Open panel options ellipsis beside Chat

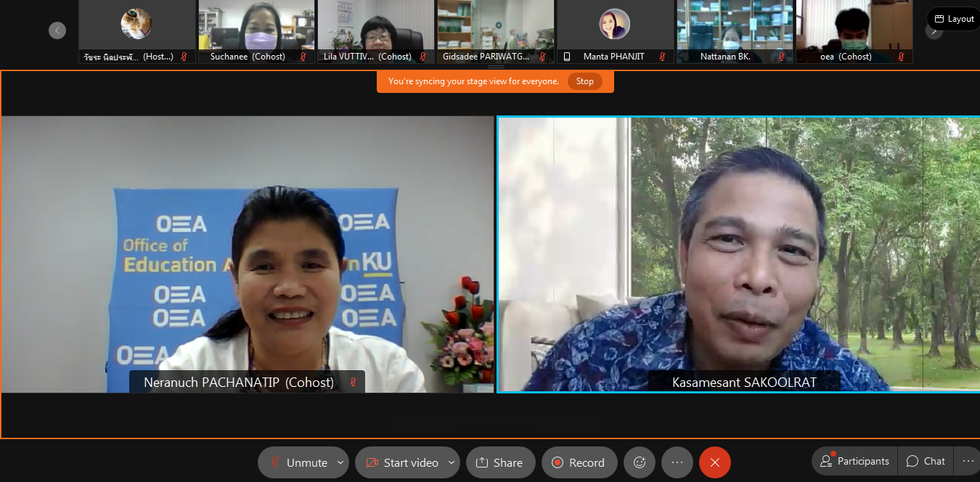968,461
